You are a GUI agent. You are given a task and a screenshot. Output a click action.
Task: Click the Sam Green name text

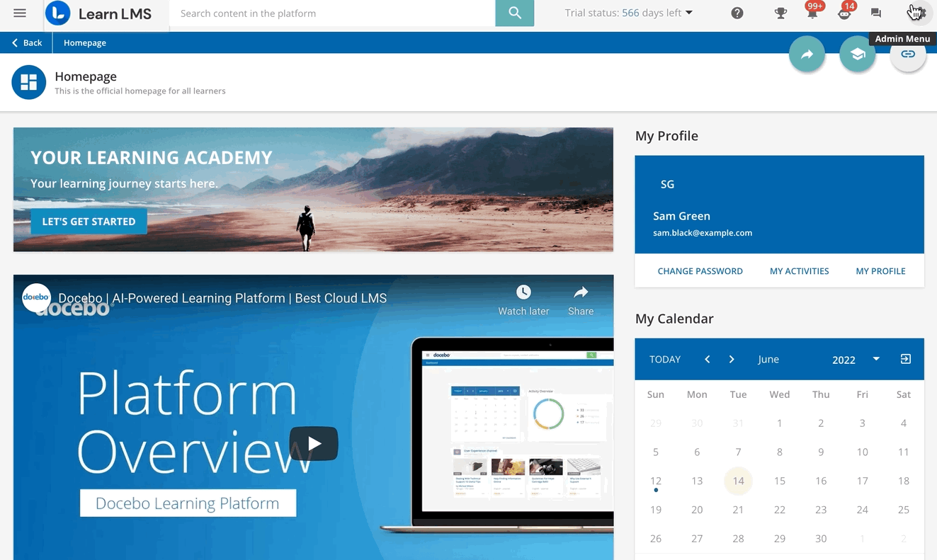tap(681, 216)
